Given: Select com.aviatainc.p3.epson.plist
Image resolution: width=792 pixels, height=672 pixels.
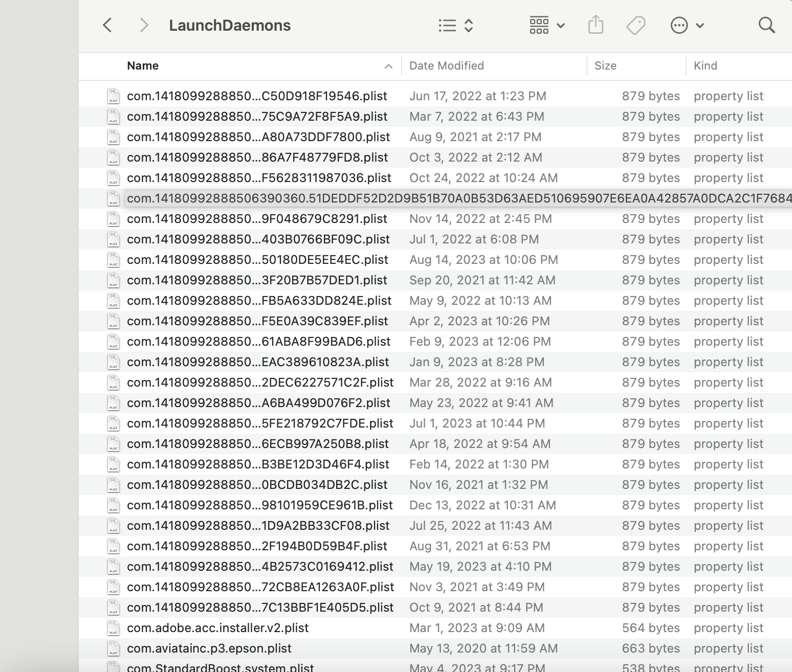Looking at the screenshot, I should (209, 648).
